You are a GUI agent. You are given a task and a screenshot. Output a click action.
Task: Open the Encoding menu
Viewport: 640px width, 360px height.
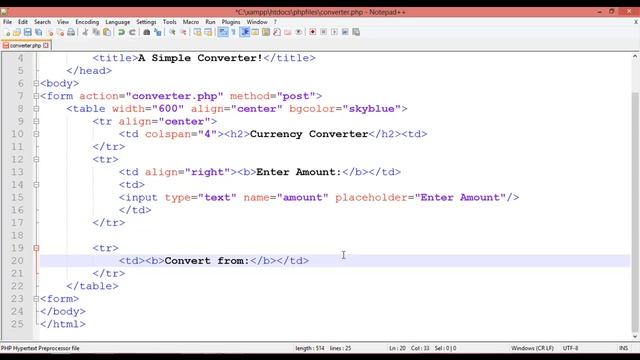pyautogui.click(x=87, y=22)
